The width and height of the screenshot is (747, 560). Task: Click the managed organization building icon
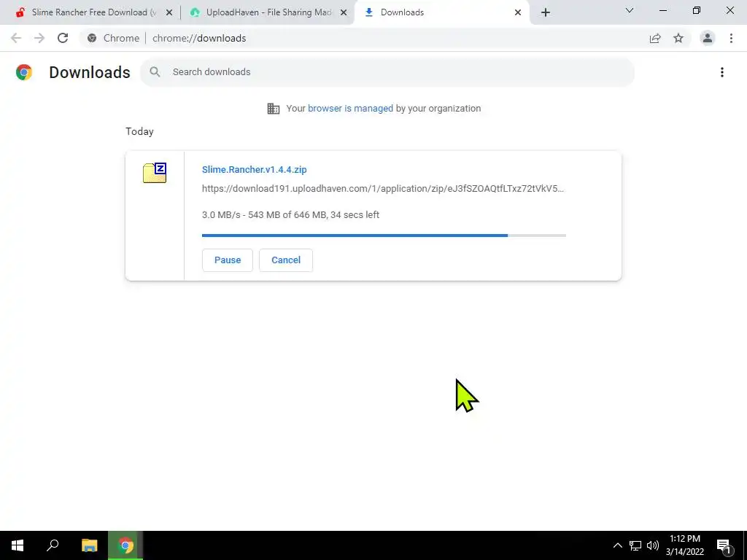click(274, 109)
